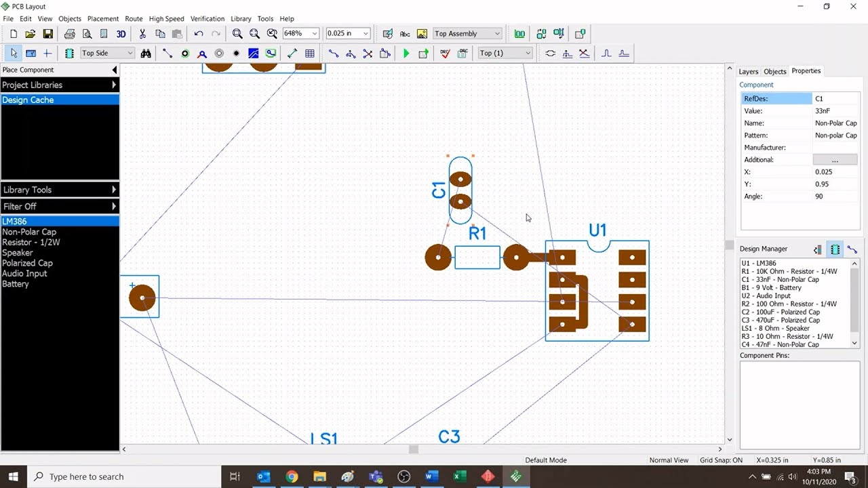868x488 pixels.
Task: Show nets list in Design Manager
Action: coord(852,249)
